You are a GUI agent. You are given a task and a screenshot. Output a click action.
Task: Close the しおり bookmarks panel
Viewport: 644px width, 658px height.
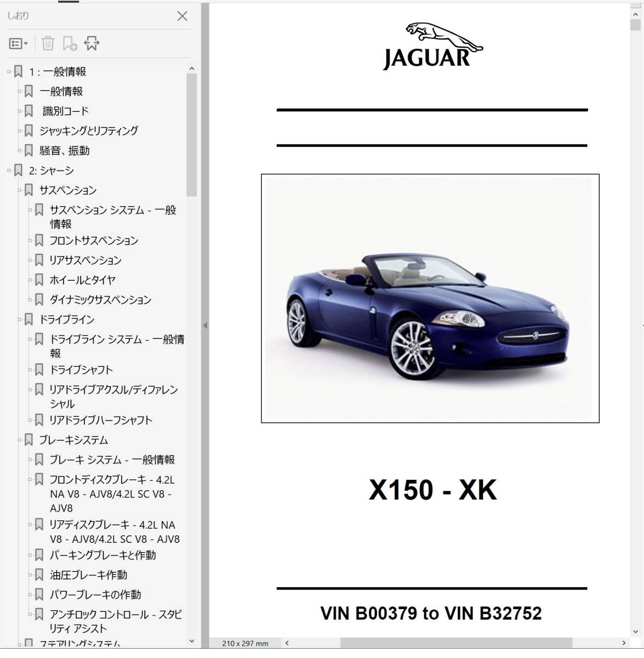[x=182, y=16]
